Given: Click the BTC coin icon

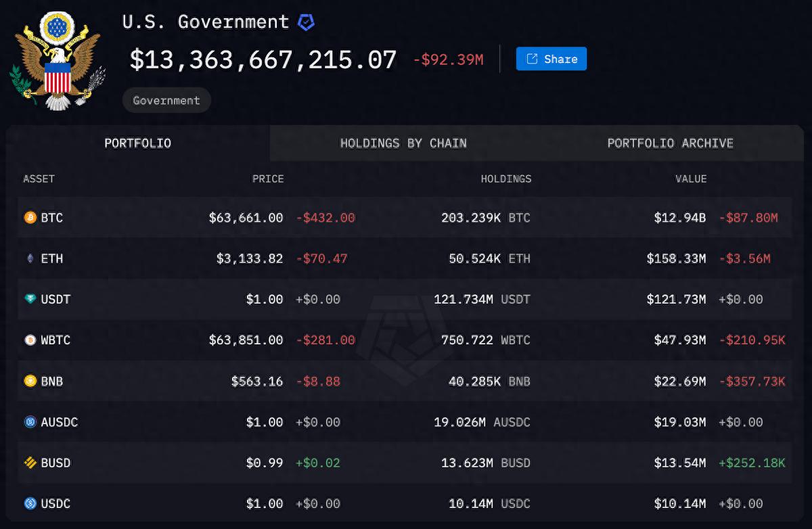Looking at the screenshot, I should point(30,218).
